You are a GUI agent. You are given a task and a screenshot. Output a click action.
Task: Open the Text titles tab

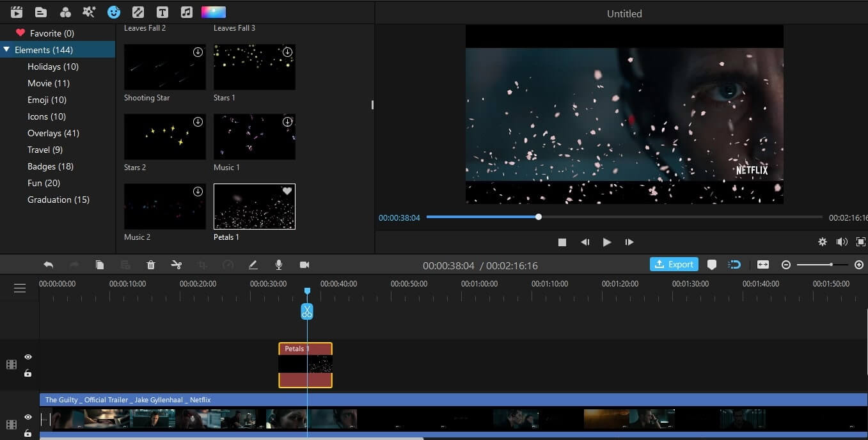tap(162, 12)
